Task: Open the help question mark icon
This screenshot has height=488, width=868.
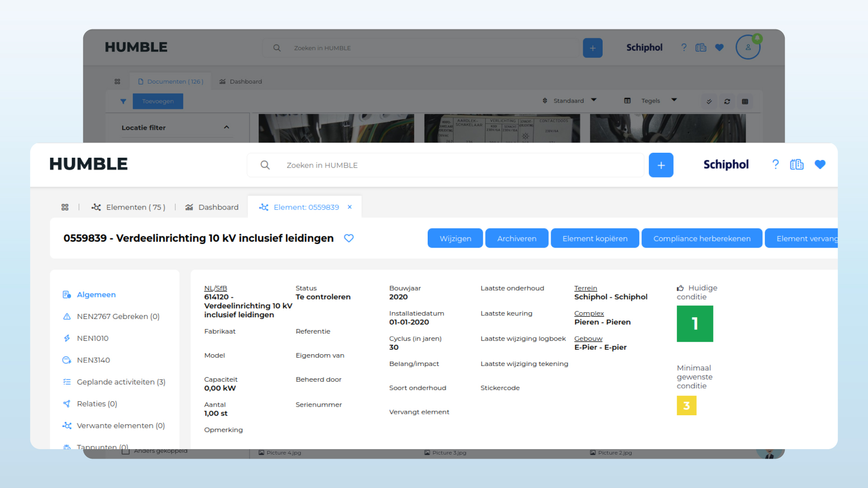Action: [775, 164]
